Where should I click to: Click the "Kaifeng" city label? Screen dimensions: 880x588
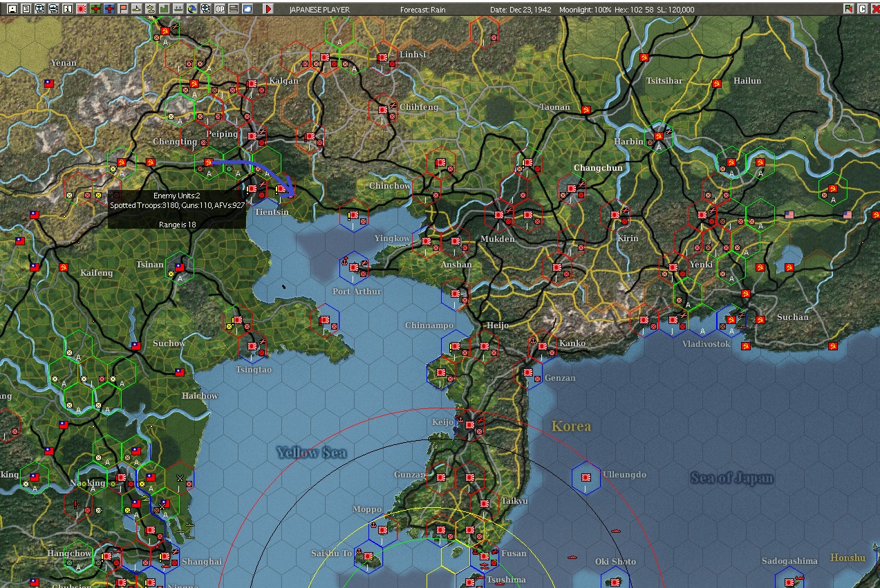tap(96, 273)
